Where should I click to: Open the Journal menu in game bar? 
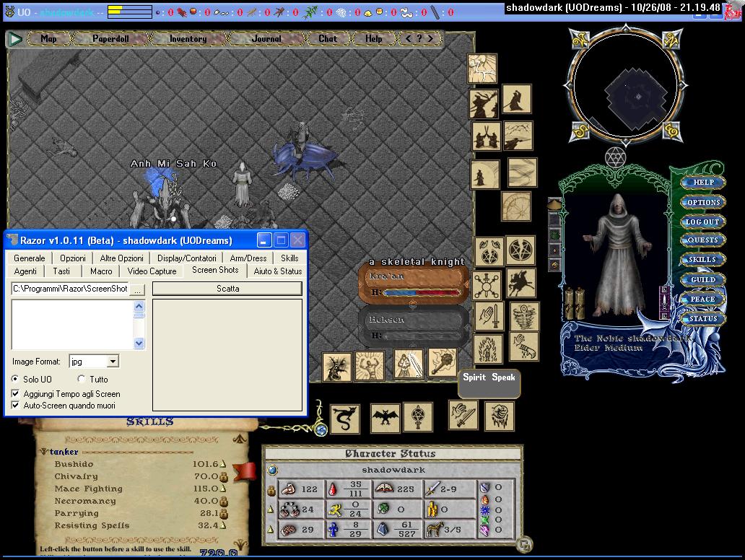(x=266, y=38)
